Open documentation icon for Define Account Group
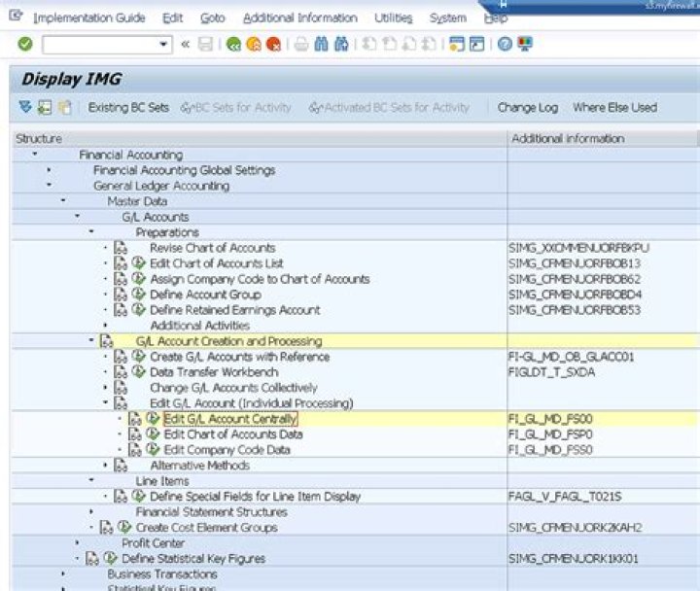The height and width of the screenshot is (591, 700). point(121,295)
